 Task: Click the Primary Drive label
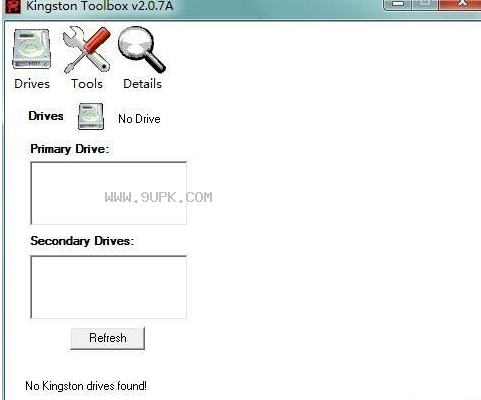pos(70,149)
